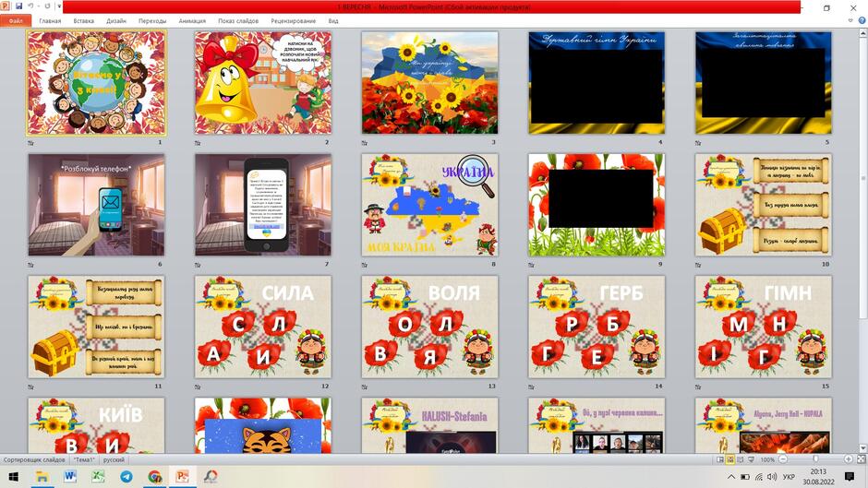Open Telegram from the taskbar
This screenshot has width=868, height=488.
pyautogui.click(x=127, y=476)
